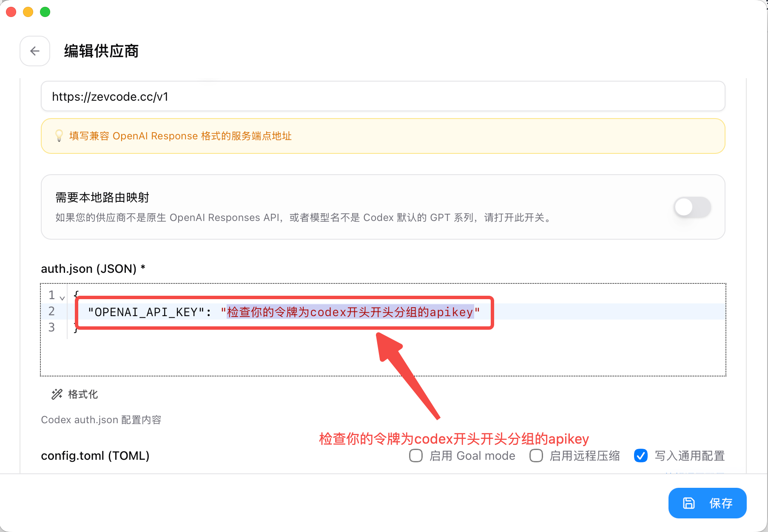The image size is (768, 532).
Task: Click the yellow macOS minimize button
Action: [28, 12]
